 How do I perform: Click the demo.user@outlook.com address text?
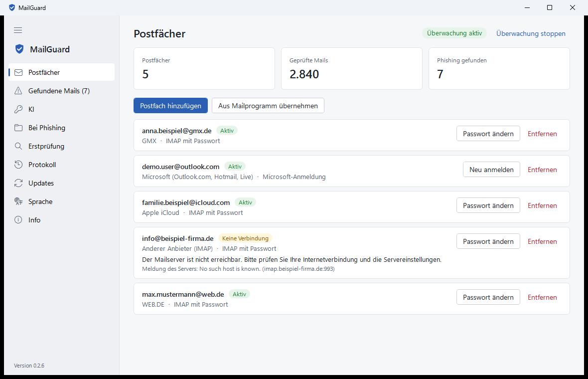[x=181, y=167]
